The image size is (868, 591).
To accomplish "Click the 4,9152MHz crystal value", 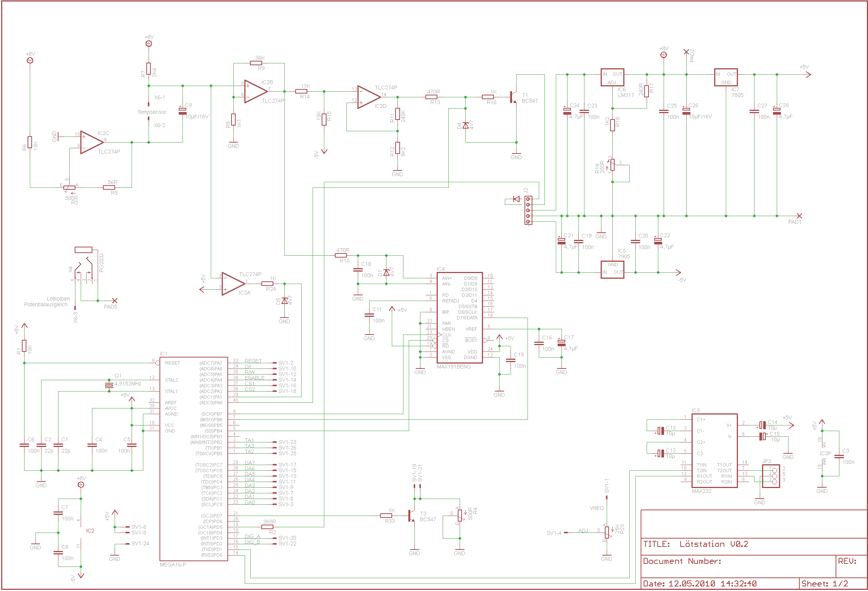I will click(128, 384).
